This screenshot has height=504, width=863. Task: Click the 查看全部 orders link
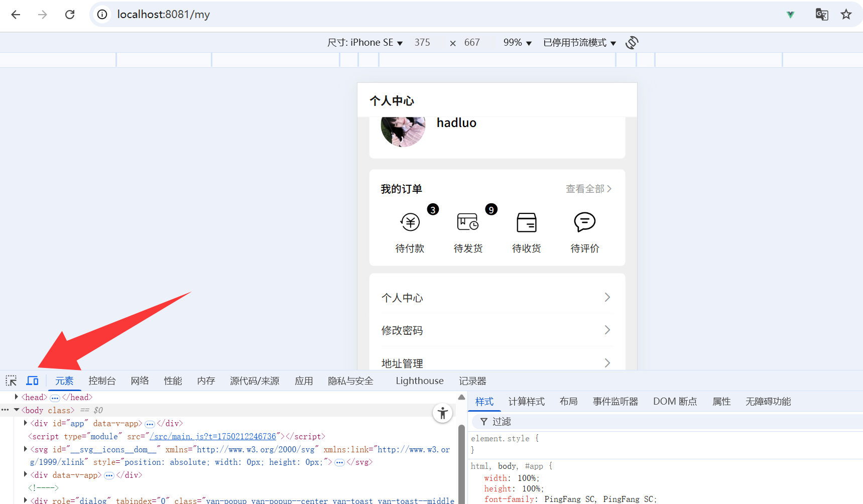tap(588, 189)
